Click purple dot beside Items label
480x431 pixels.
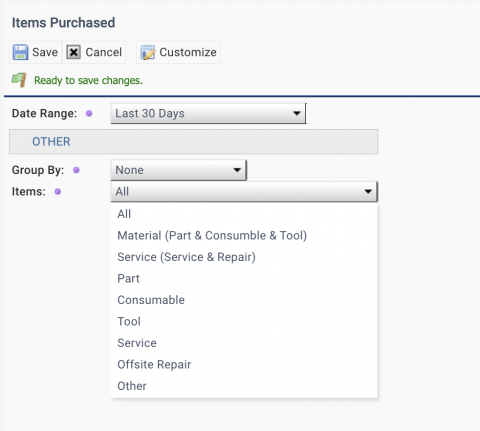pos(58,192)
